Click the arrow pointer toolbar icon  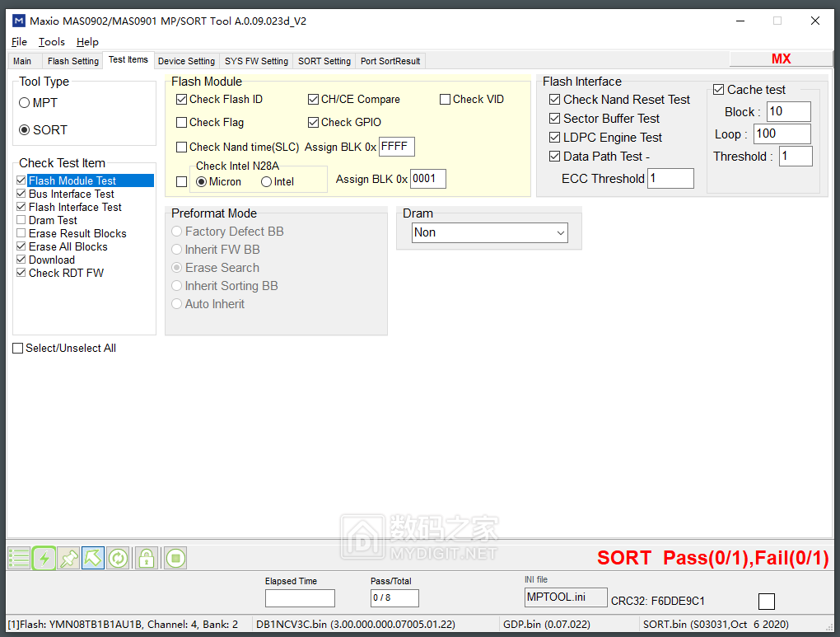pyautogui.click(x=93, y=558)
